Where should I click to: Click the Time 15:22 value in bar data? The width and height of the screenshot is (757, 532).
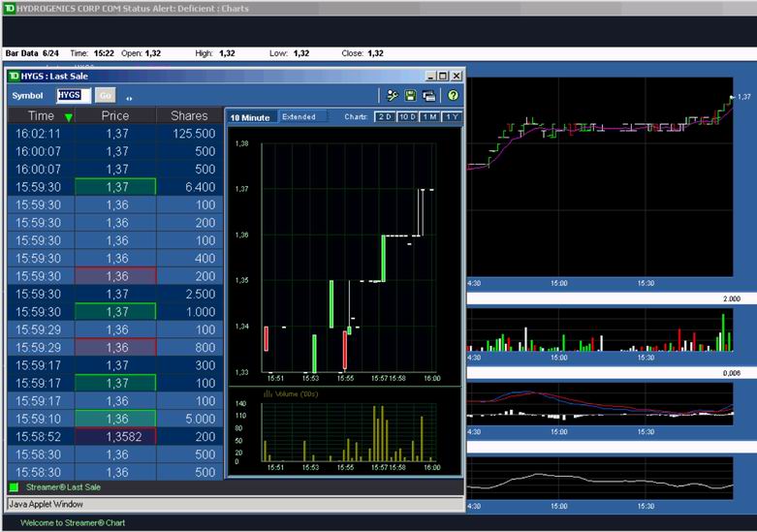(104, 53)
